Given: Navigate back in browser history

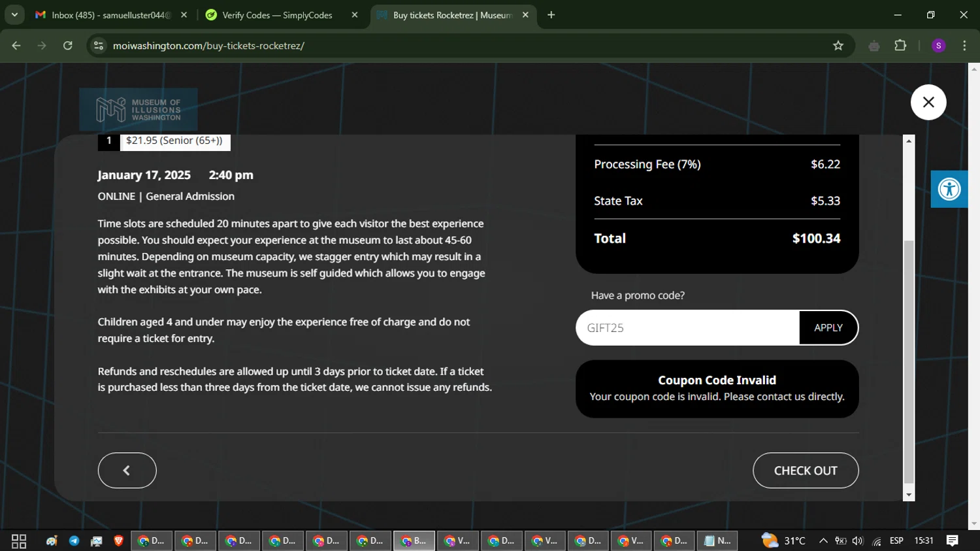Looking at the screenshot, I should pyautogui.click(x=16, y=46).
